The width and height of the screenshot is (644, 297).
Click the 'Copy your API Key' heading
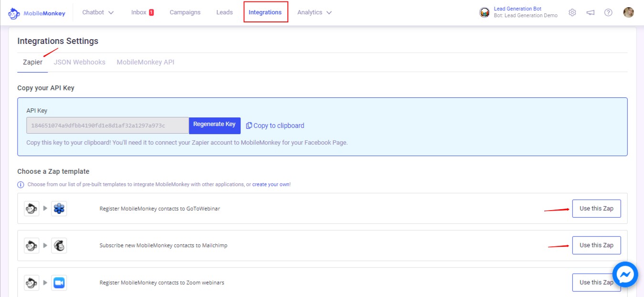[46, 88]
